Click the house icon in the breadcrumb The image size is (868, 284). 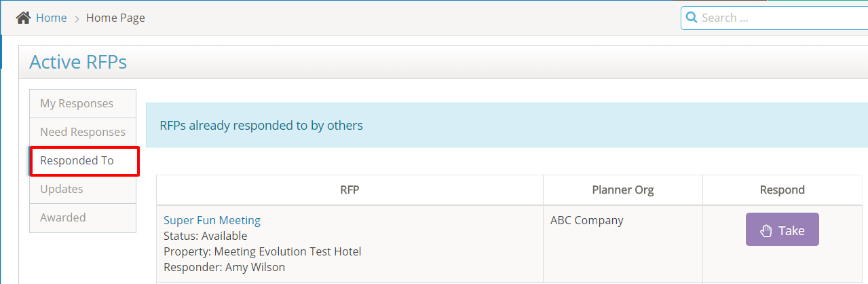23,18
